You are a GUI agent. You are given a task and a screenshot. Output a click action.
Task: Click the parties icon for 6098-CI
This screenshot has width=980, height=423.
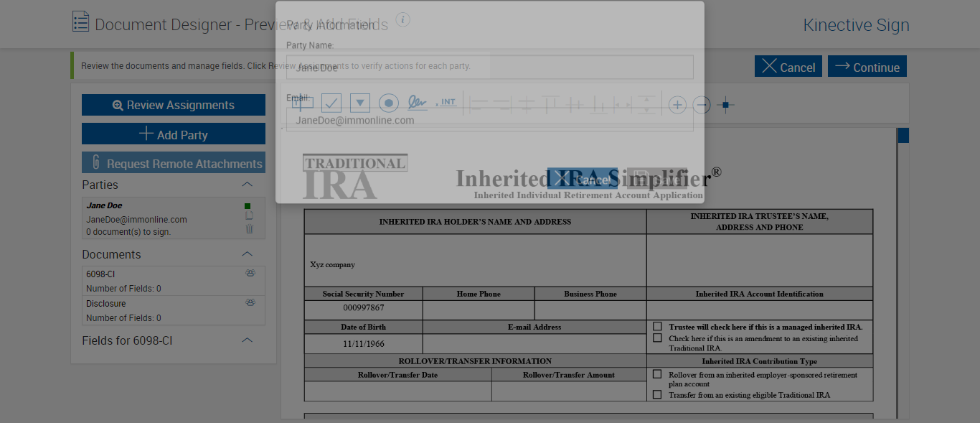click(x=250, y=273)
